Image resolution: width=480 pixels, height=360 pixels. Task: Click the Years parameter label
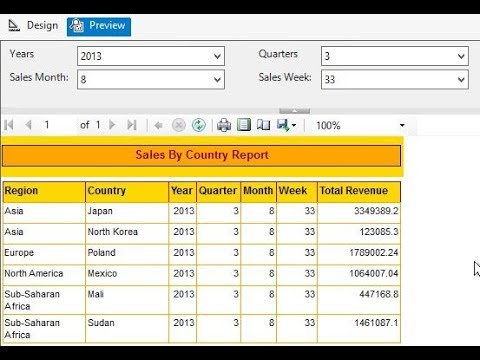tap(22, 54)
